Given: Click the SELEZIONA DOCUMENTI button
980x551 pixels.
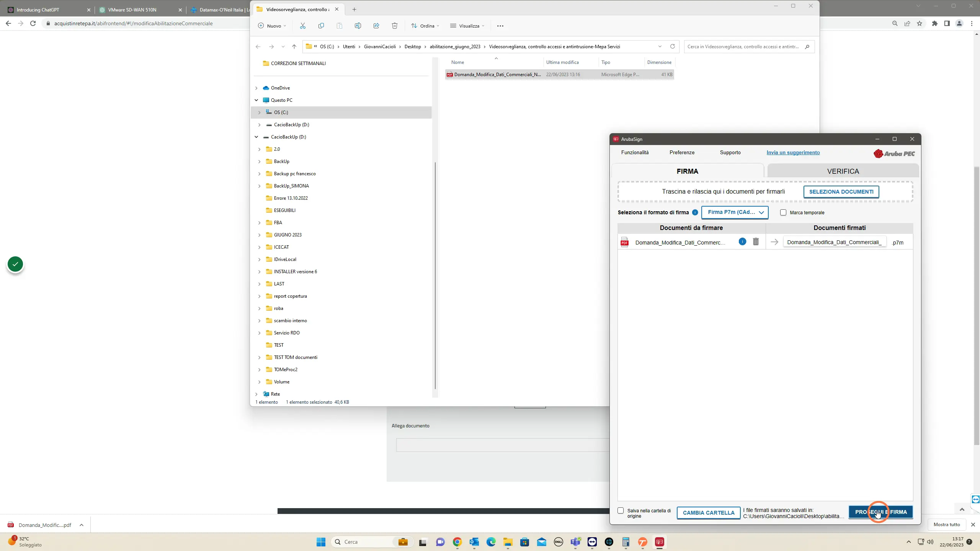Looking at the screenshot, I should [841, 192].
